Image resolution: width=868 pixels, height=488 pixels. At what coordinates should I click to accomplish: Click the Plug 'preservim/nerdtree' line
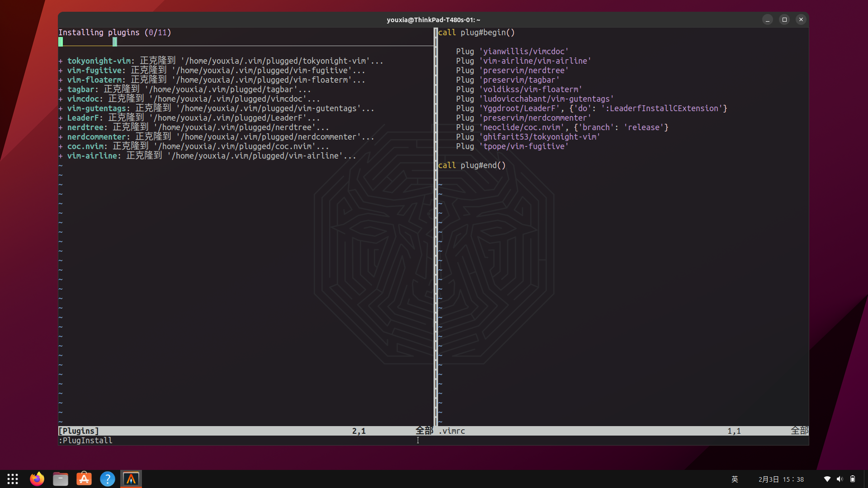pyautogui.click(x=512, y=70)
